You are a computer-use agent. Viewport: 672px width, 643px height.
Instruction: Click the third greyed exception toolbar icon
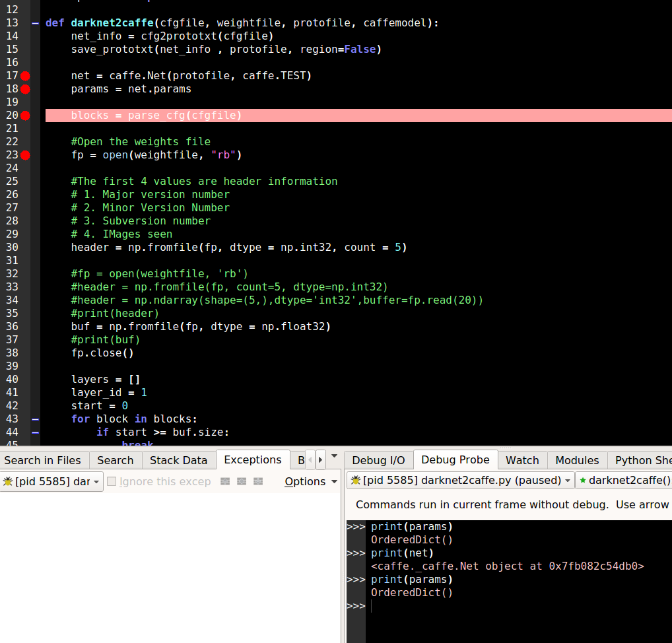(258, 481)
